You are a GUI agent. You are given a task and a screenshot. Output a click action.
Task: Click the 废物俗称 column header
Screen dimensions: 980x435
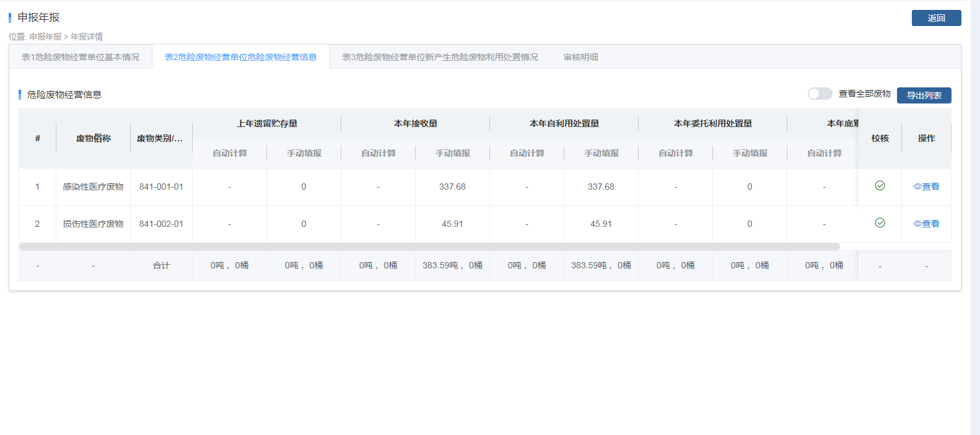point(93,138)
